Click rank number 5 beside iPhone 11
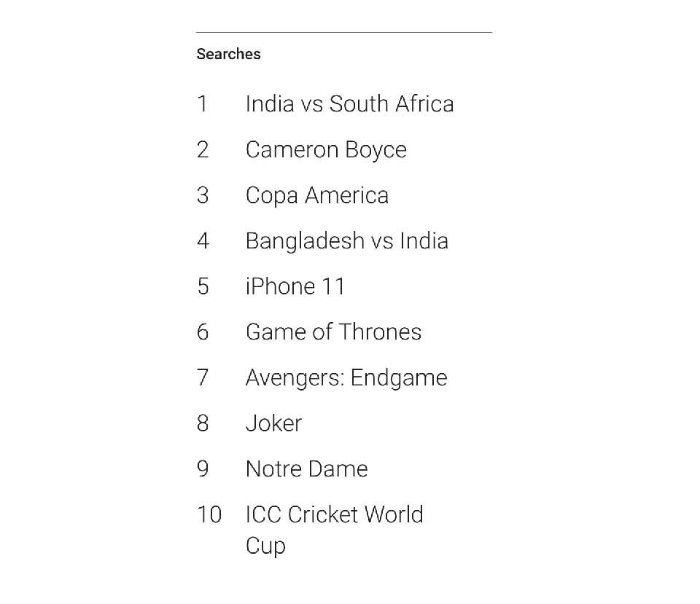The width and height of the screenshot is (700, 604). tap(203, 286)
